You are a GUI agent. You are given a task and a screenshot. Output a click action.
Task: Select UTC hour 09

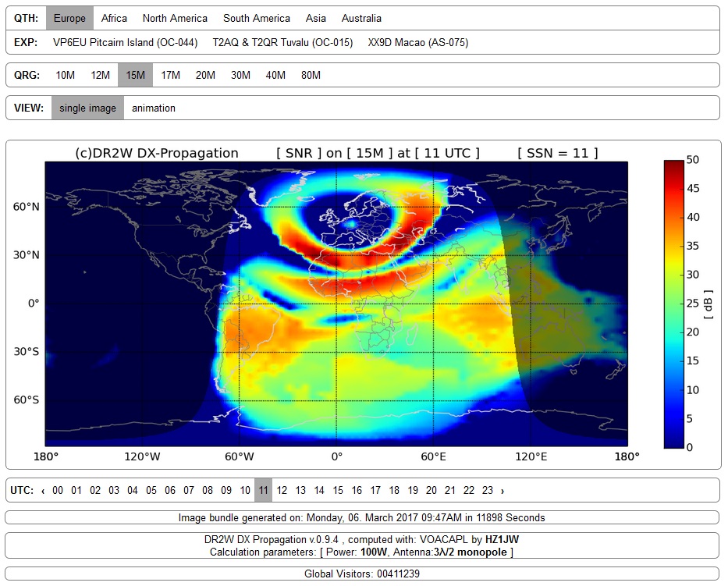(x=226, y=490)
